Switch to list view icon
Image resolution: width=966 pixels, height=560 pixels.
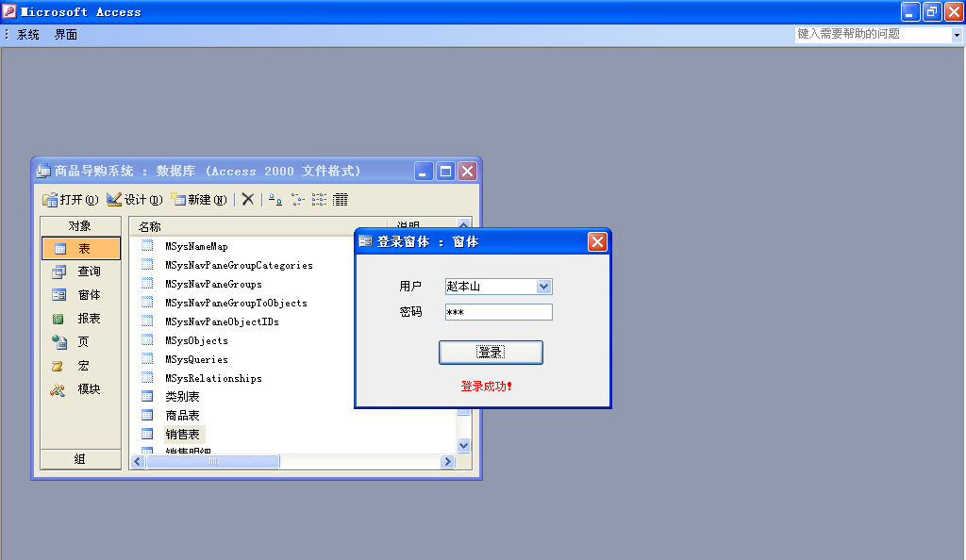pos(319,199)
